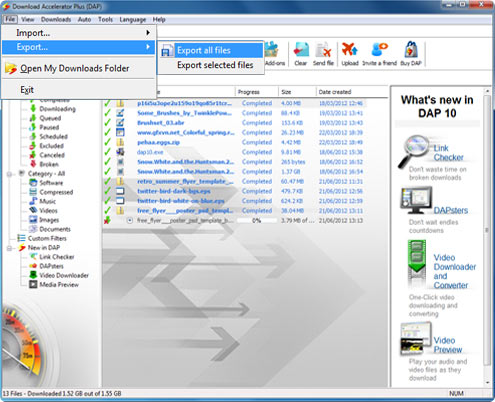Select Media Preview in the tree
The width and height of the screenshot is (495, 402).
tap(54, 285)
